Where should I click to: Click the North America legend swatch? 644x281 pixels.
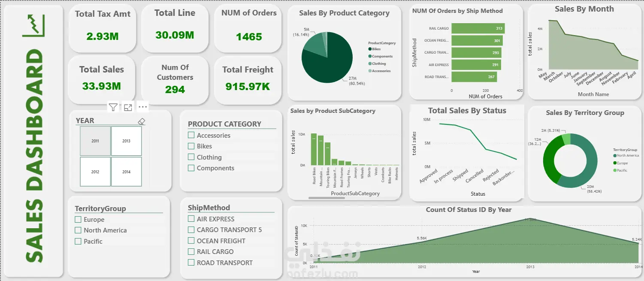615,156
